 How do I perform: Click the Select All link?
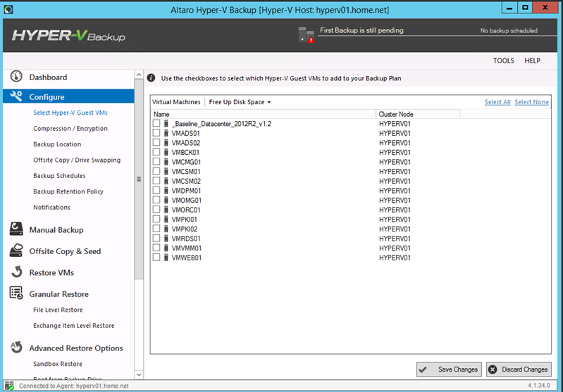tap(497, 102)
